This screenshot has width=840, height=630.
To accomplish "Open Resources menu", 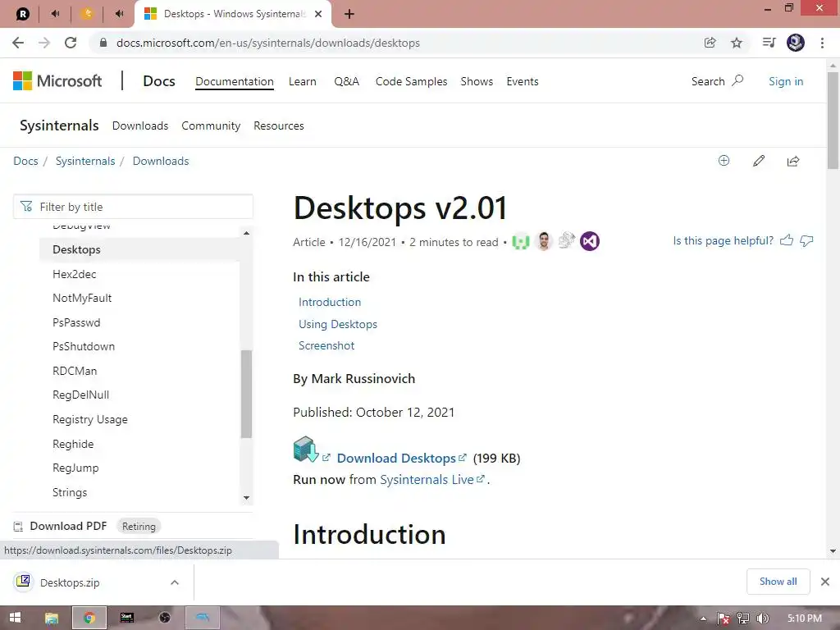I will 279,126.
